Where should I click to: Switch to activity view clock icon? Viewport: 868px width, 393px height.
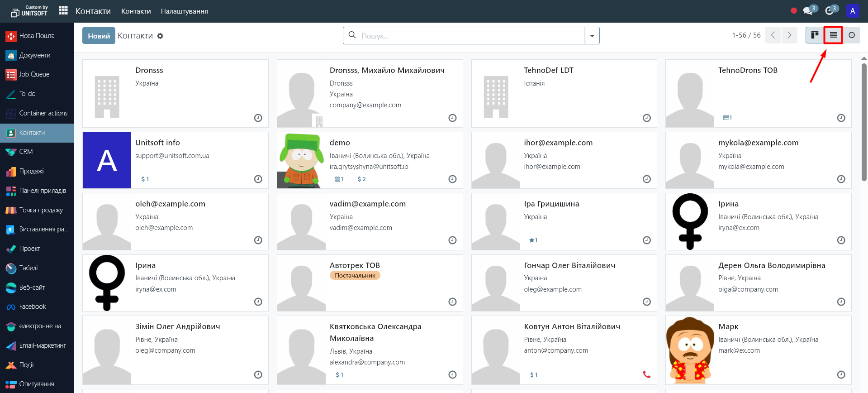(852, 35)
